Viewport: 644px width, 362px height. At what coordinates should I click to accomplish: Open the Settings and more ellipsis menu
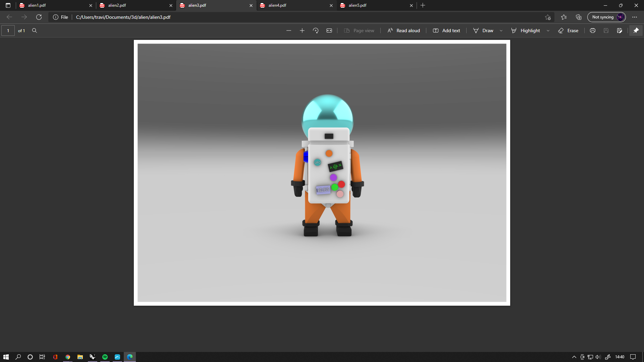(635, 17)
